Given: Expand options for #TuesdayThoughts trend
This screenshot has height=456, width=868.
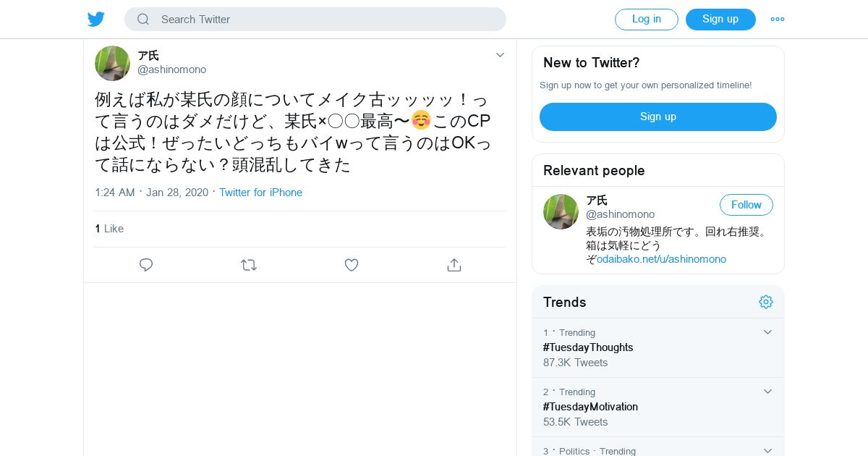Looking at the screenshot, I should 768,332.
